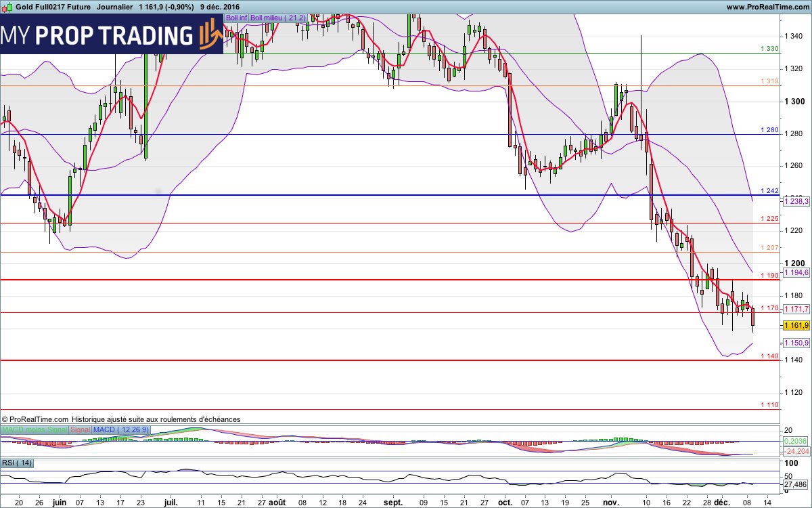
Task: Click the "RSI ( 14)" indicator label
Action: [17, 463]
